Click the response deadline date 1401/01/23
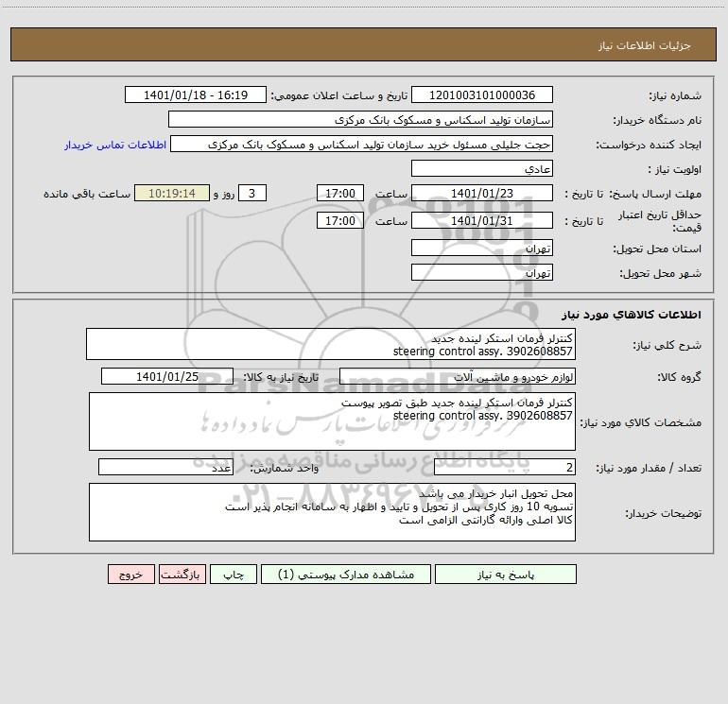The width and height of the screenshot is (728, 704). 482,193
